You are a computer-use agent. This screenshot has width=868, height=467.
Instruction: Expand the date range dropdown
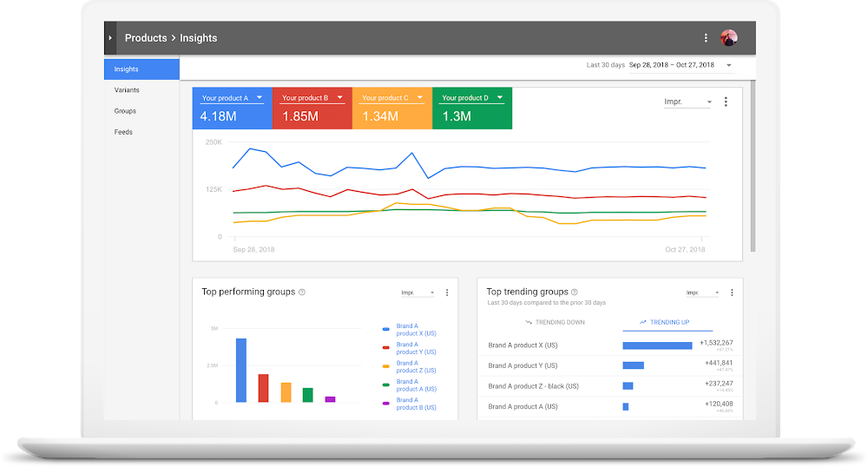click(x=728, y=65)
